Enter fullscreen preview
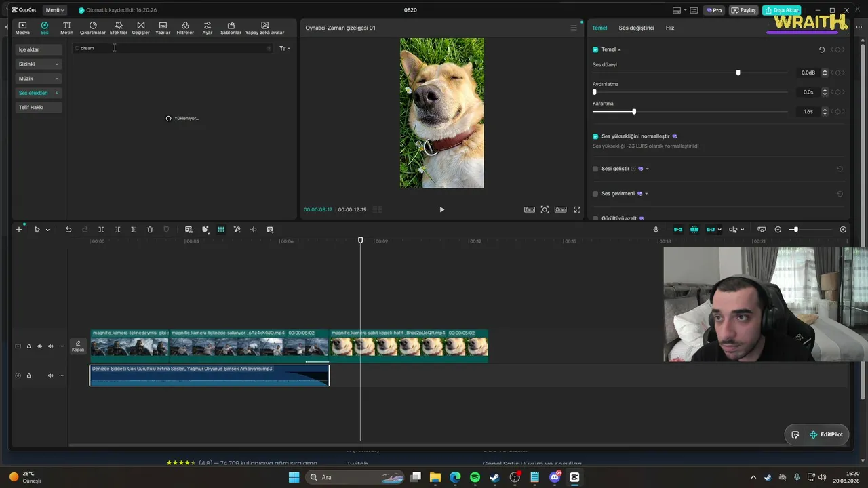868x488 pixels. tap(578, 210)
